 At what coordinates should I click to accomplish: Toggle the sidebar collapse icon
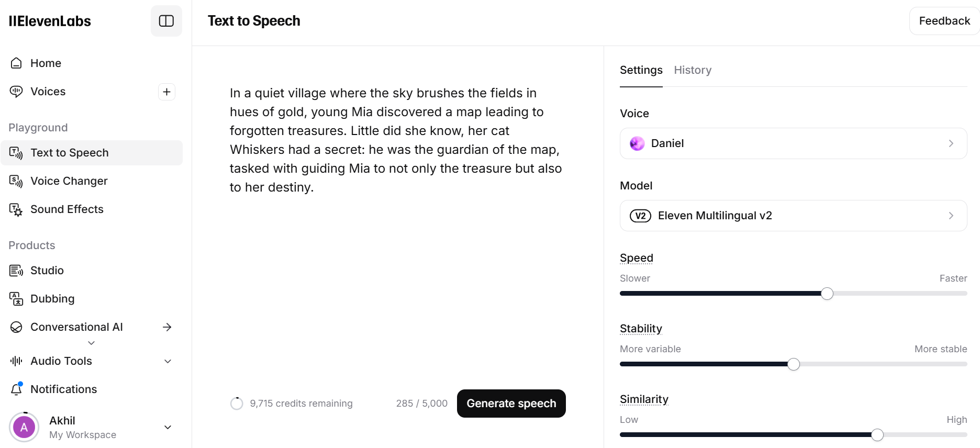pos(166,21)
